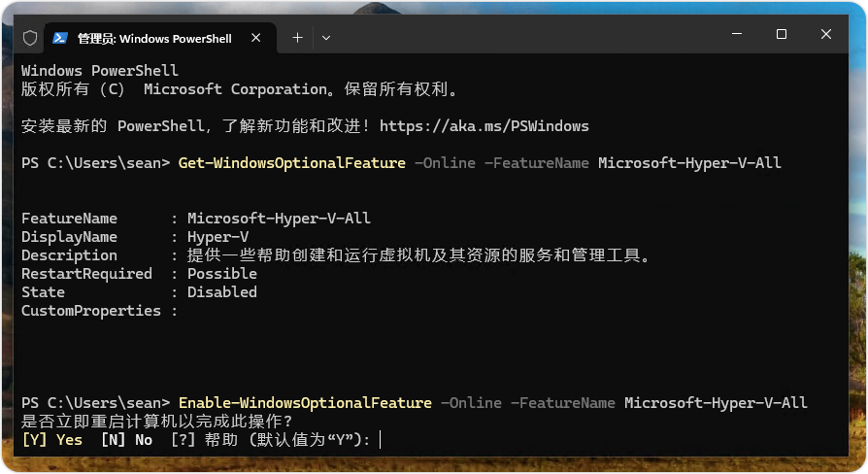Click the input cursor after the prompt colon

click(x=381, y=440)
